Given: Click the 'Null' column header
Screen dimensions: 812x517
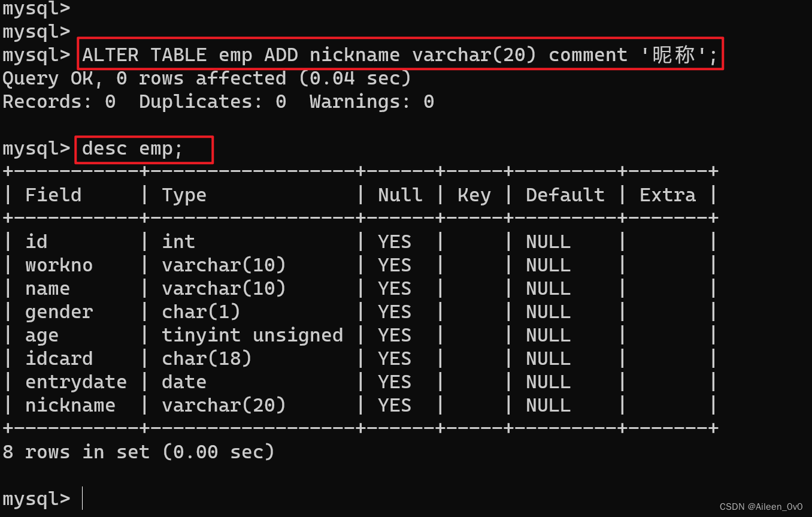Looking at the screenshot, I should pyautogui.click(x=400, y=195).
